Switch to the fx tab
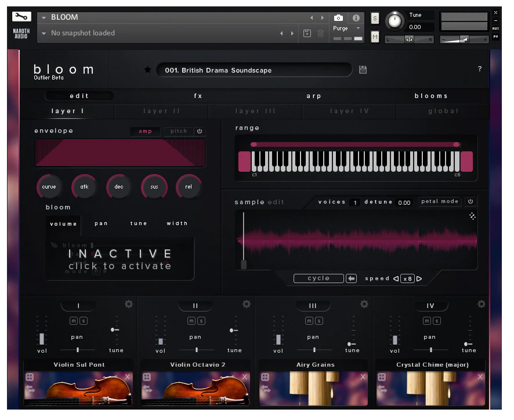This screenshot has height=420, width=514. point(198,96)
